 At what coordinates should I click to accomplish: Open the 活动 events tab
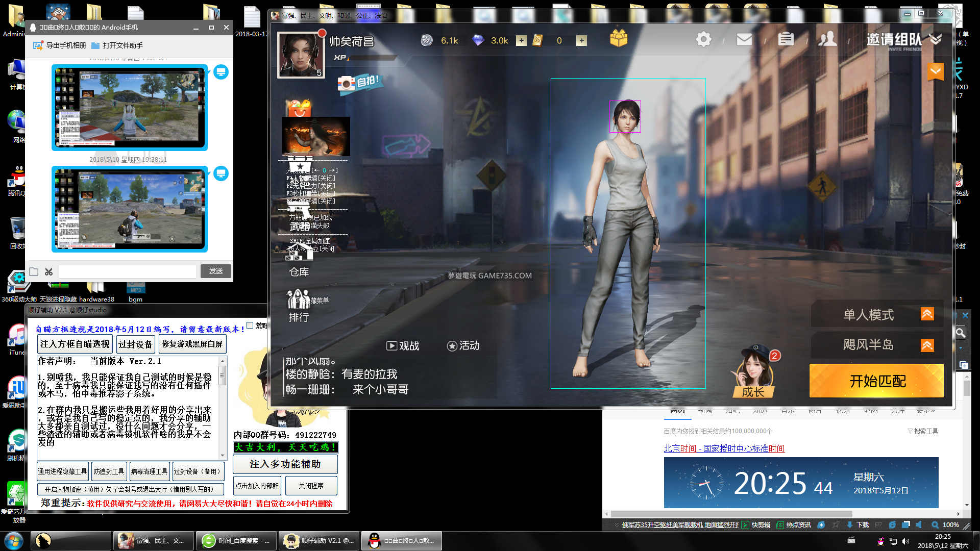[463, 346]
